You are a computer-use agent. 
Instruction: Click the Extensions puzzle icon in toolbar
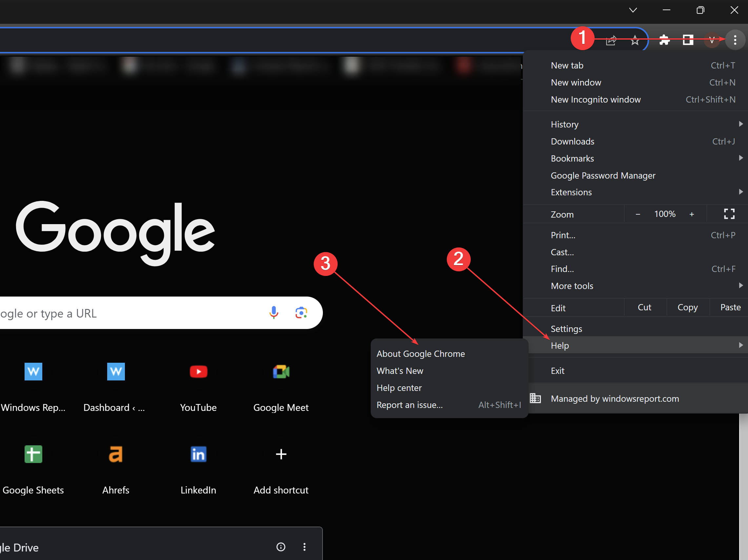click(x=664, y=40)
